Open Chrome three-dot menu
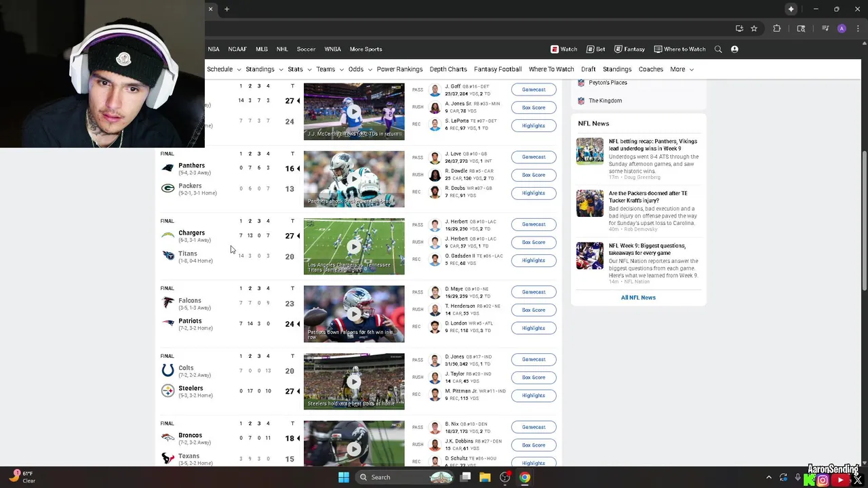 [858, 28]
